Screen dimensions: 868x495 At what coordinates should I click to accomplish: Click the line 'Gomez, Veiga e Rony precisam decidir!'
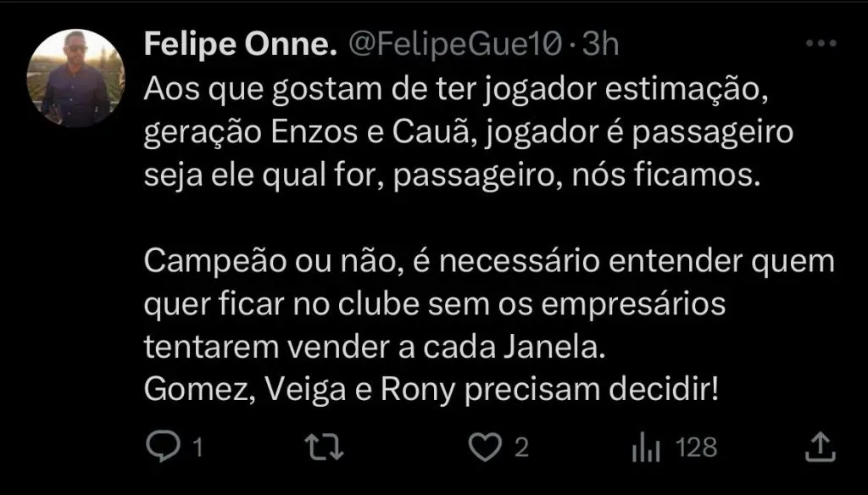[x=431, y=390]
